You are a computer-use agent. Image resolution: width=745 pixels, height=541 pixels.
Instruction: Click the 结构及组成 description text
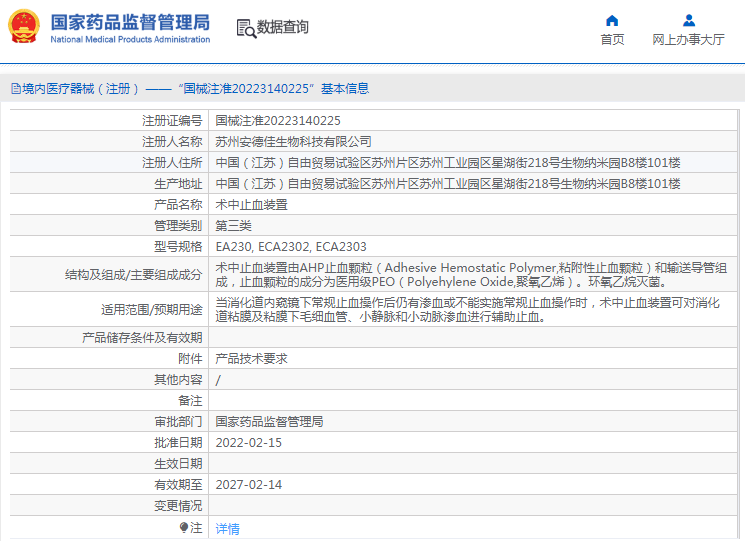click(x=471, y=275)
